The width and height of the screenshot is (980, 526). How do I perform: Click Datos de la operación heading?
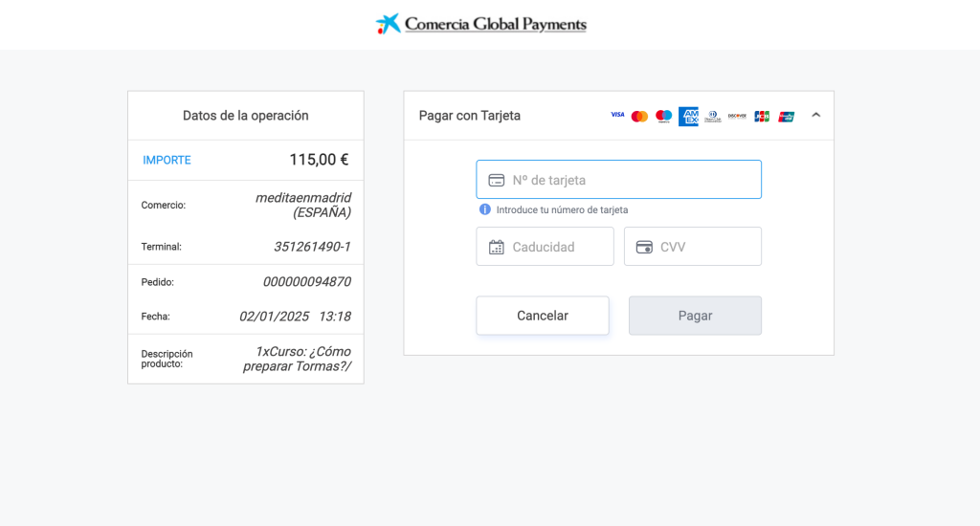(246, 116)
